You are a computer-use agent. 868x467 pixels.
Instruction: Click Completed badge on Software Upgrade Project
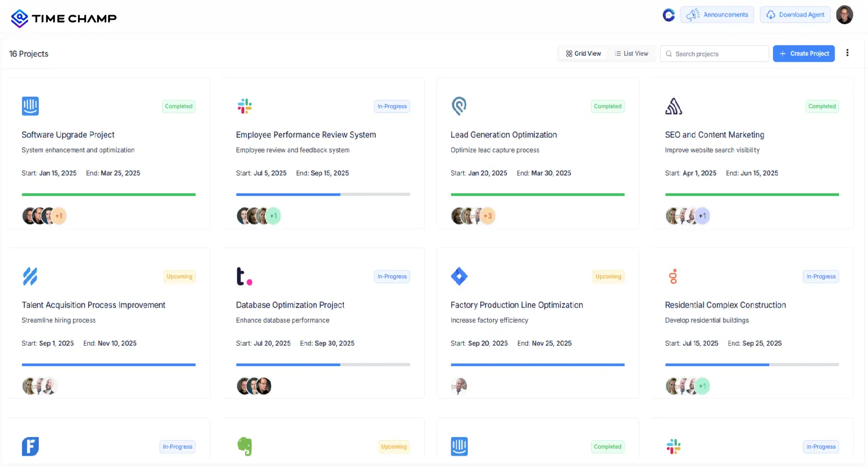pyautogui.click(x=179, y=106)
